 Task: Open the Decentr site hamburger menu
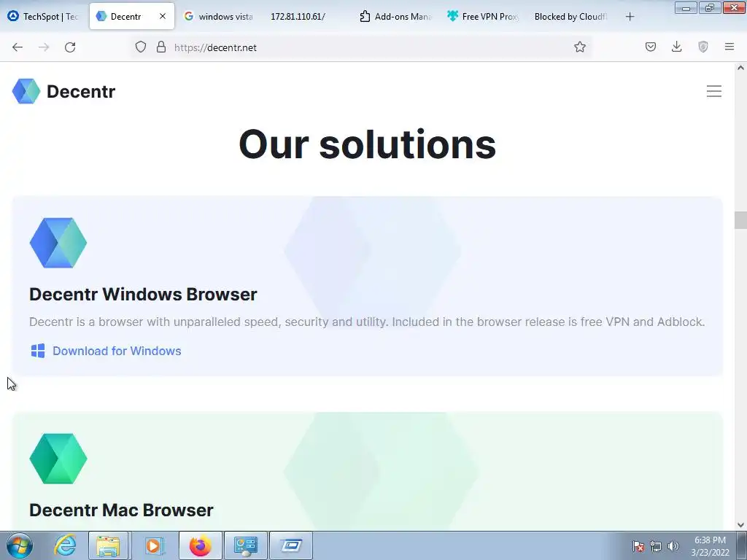(713, 91)
